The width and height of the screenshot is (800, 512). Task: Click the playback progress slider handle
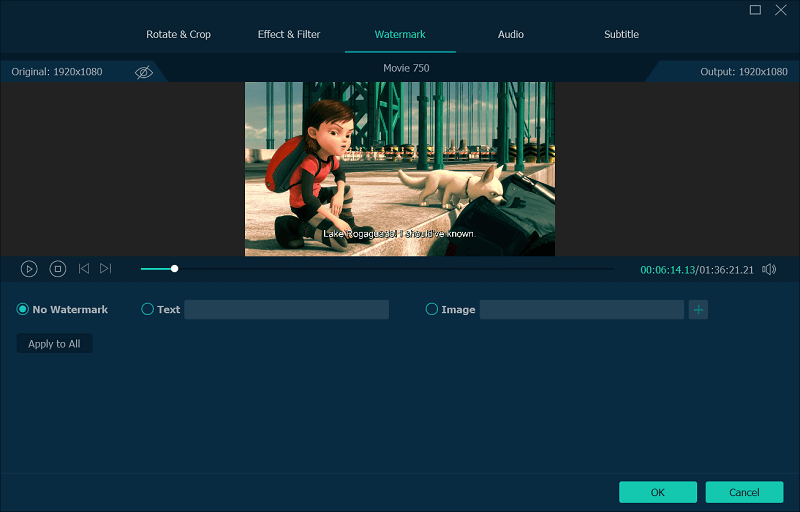[174, 268]
